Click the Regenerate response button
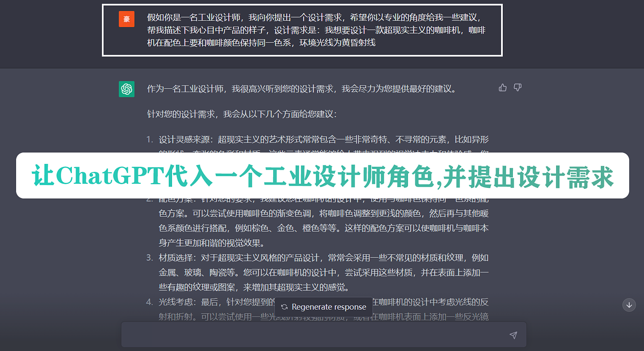This screenshot has width=644, height=351. pyautogui.click(x=324, y=307)
